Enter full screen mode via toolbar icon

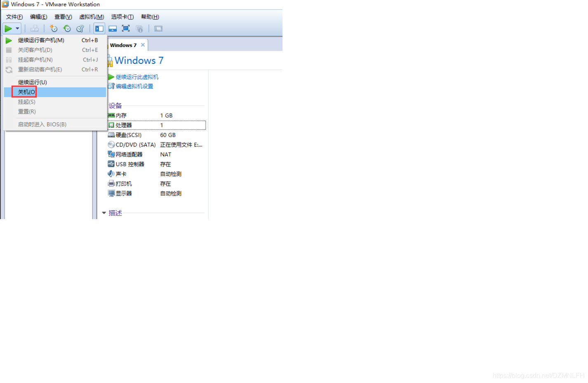pos(126,28)
